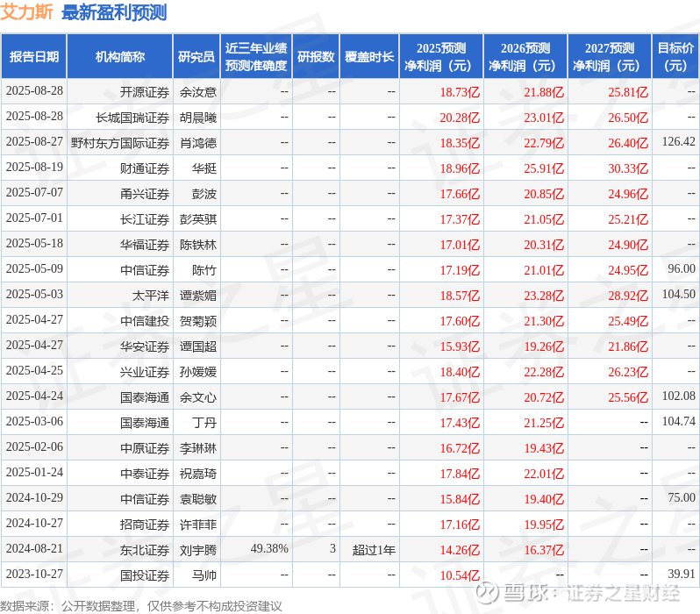Viewport: 700px width, 614px height.
Task: Click researcher name 丁丹
Action: click(x=204, y=423)
